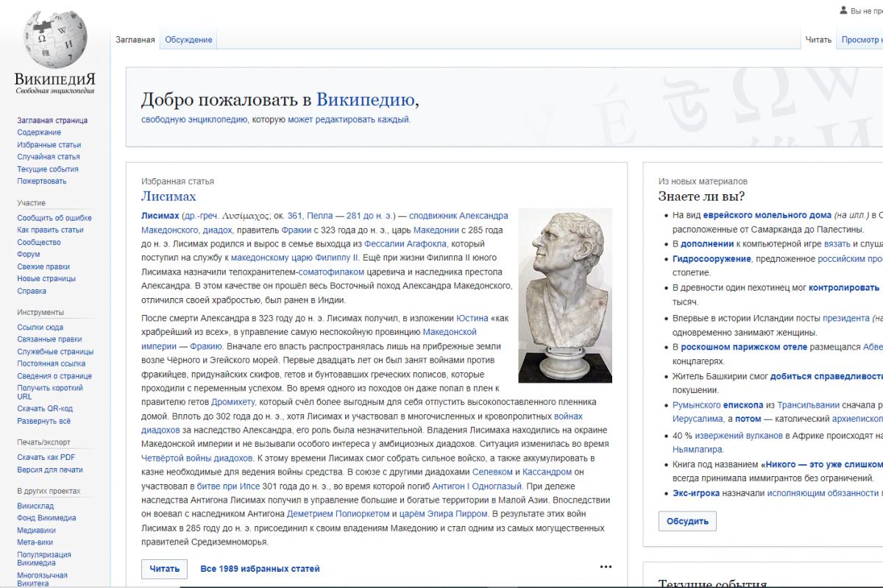Open Экс-игрока link

click(x=696, y=493)
